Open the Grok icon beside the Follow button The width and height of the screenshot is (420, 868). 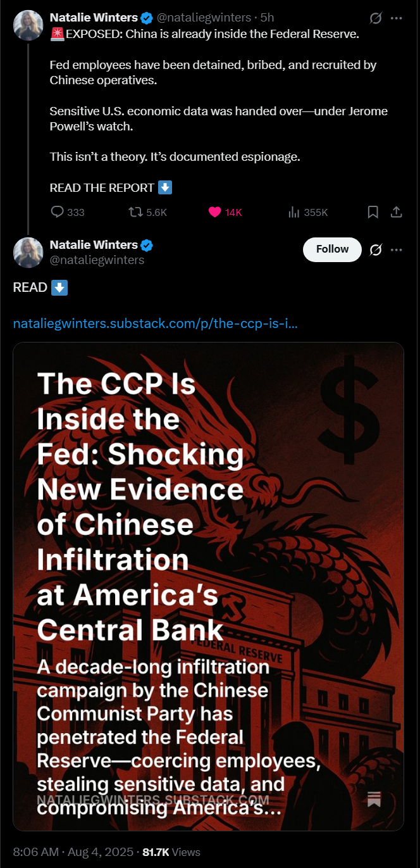tap(375, 250)
